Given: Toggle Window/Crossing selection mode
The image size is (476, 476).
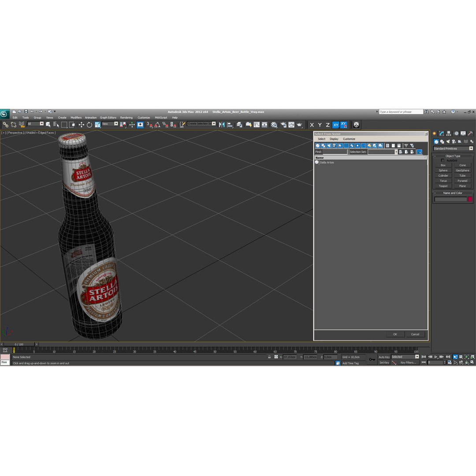Looking at the screenshot, I should [x=72, y=125].
